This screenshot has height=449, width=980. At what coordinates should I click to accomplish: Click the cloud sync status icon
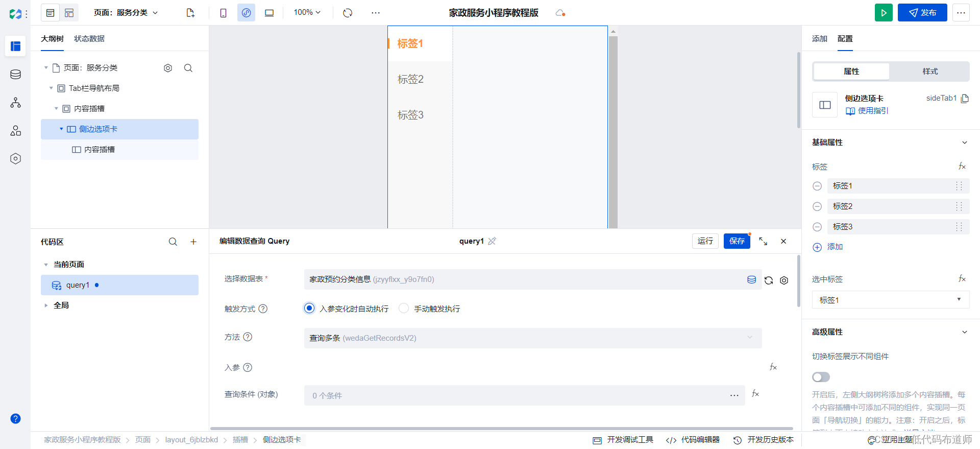(x=560, y=13)
